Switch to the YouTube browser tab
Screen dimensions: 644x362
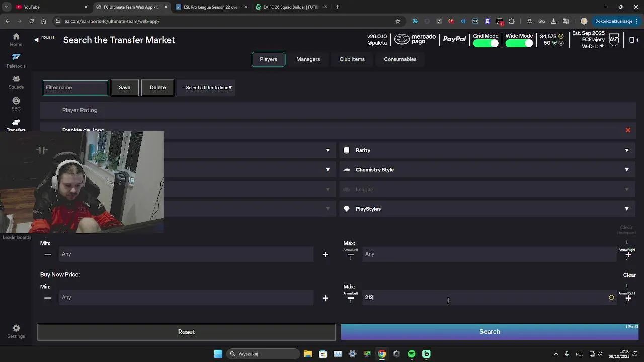click(50, 7)
